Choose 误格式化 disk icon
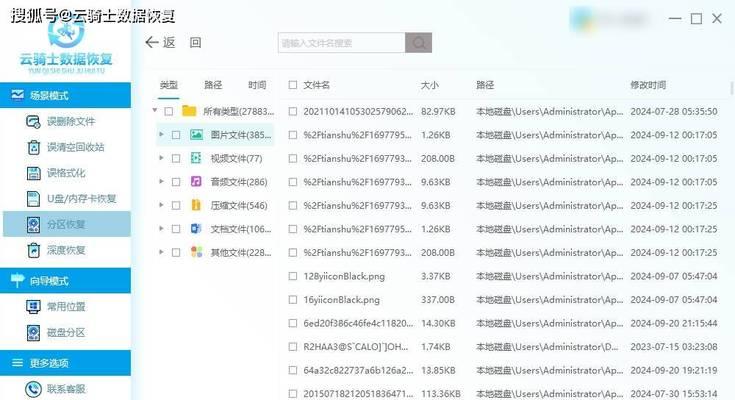The image size is (735, 400). 33,173
